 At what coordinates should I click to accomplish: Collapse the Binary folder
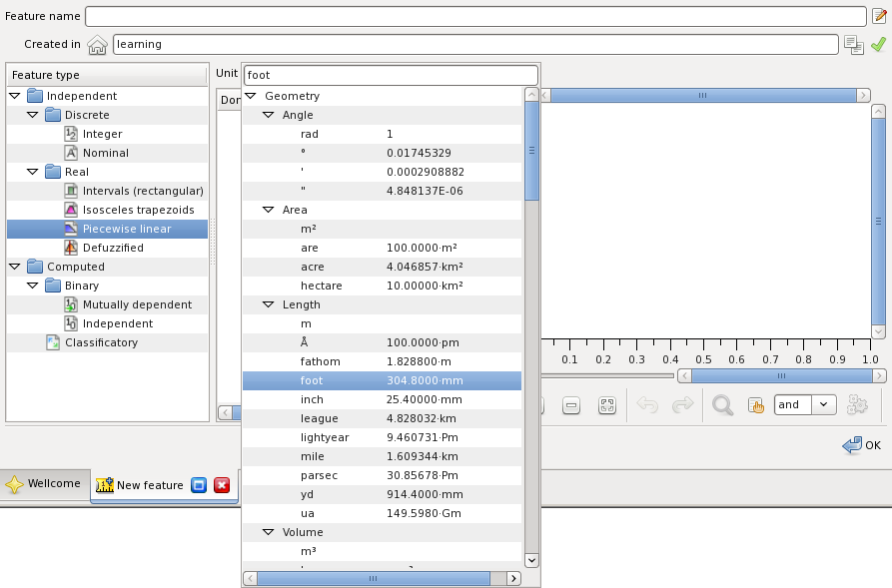[33, 286]
